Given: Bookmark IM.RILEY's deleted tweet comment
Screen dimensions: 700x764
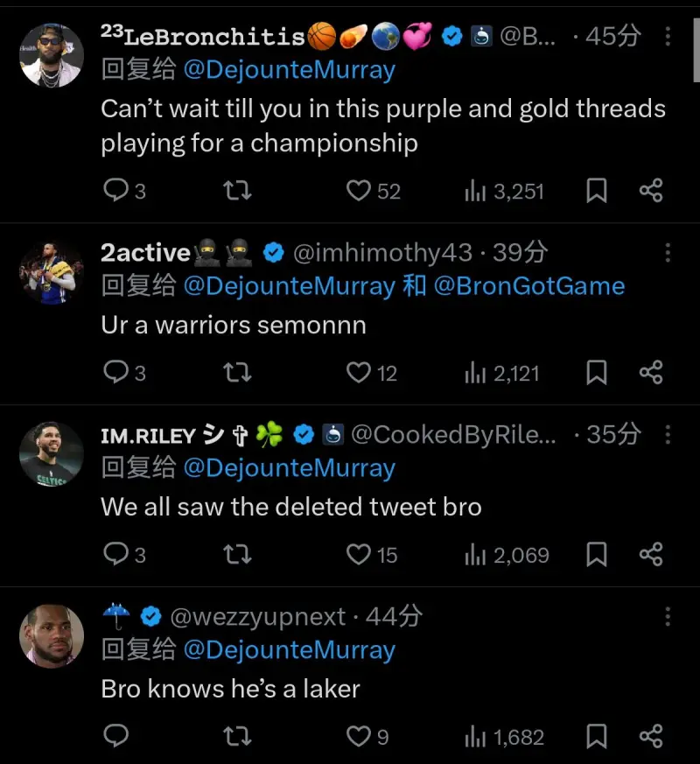Looking at the screenshot, I should point(596,554).
